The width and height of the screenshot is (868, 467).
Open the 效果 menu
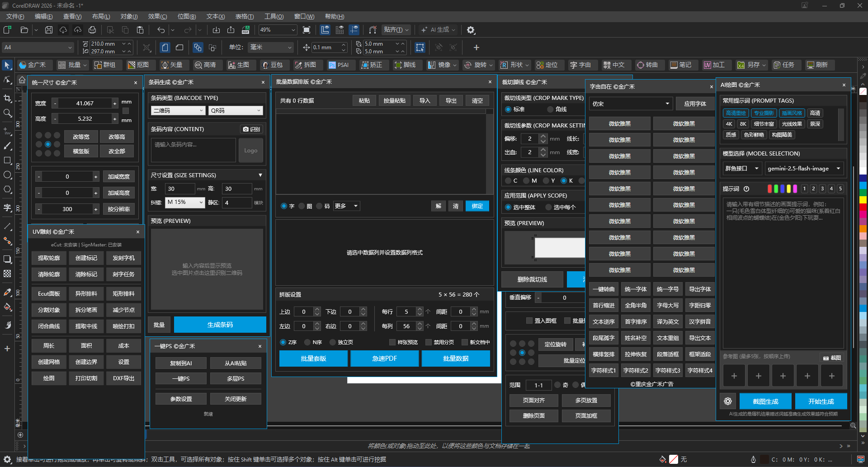click(x=157, y=16)
